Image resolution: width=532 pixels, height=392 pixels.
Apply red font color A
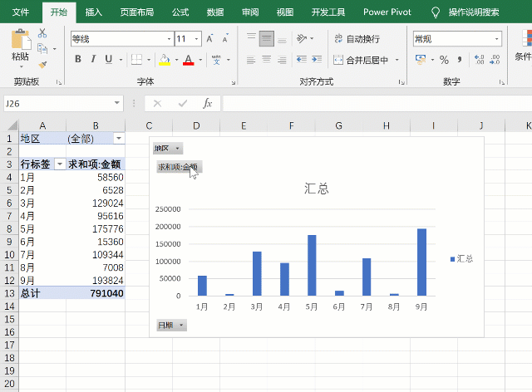[x=189, y=60]
